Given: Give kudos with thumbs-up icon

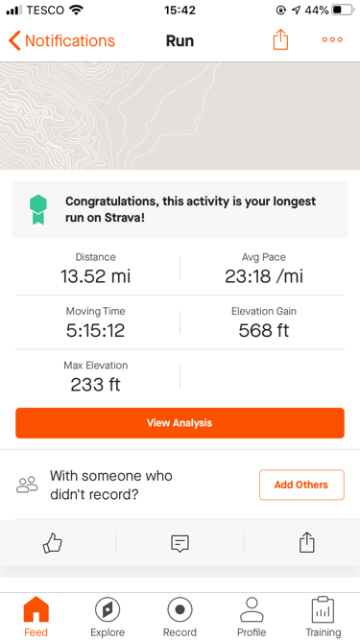Looking at the screenshot, I should (x=53, y=544).
